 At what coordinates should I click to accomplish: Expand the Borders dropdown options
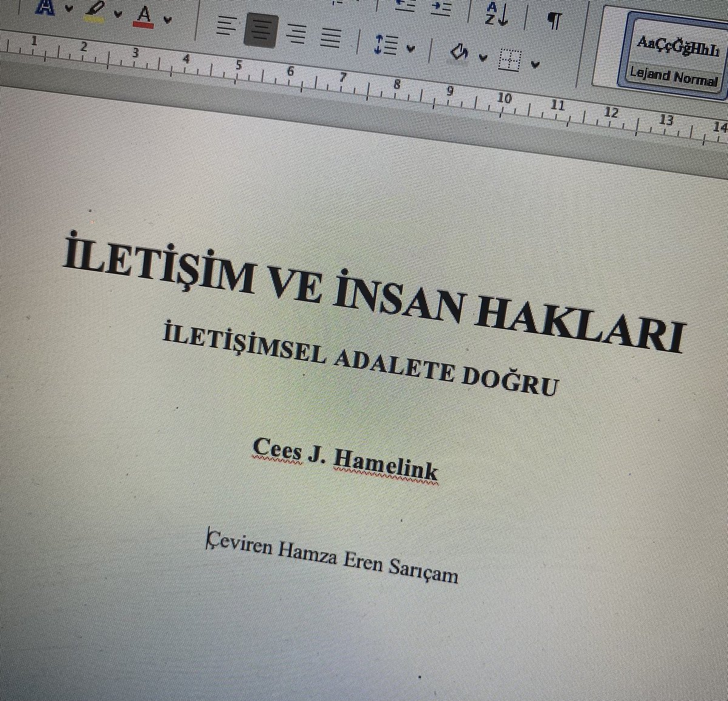[x=534, y=63]
